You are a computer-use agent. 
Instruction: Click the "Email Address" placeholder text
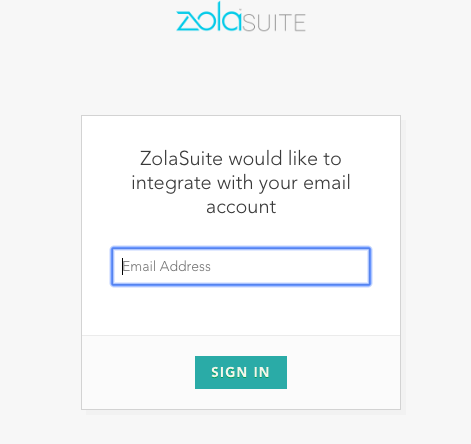tap(167, 266)
